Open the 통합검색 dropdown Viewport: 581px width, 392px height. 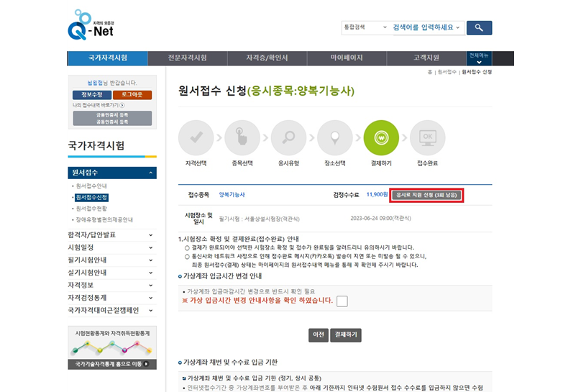pos(365,27)
